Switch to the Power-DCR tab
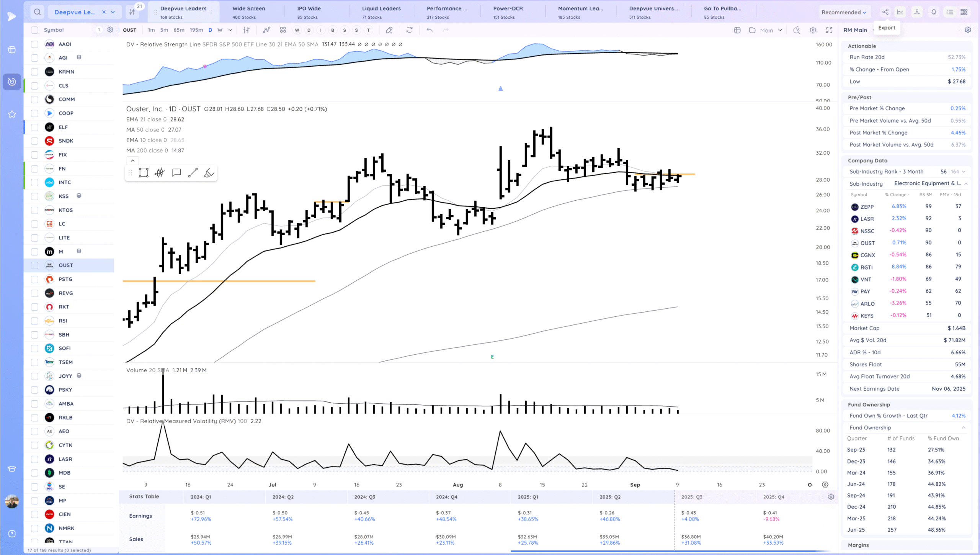The image size is (980, 555). [508, 12]
